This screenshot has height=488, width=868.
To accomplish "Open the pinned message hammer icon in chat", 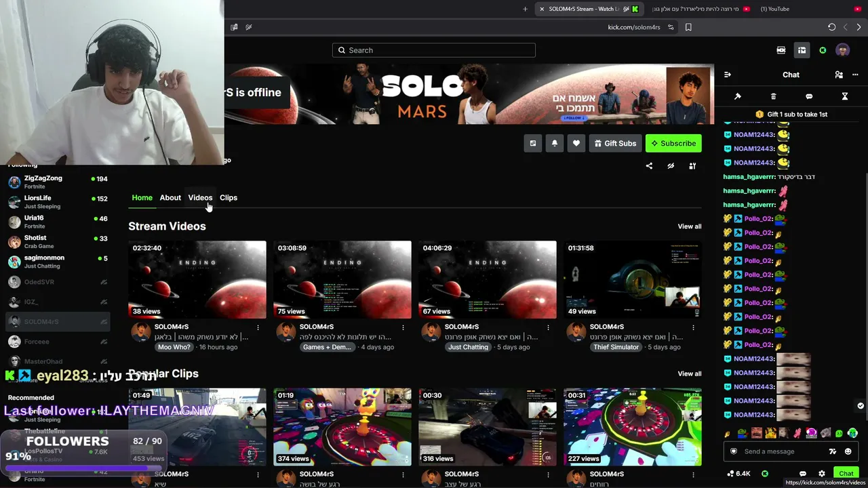I will tap(738, 96).
